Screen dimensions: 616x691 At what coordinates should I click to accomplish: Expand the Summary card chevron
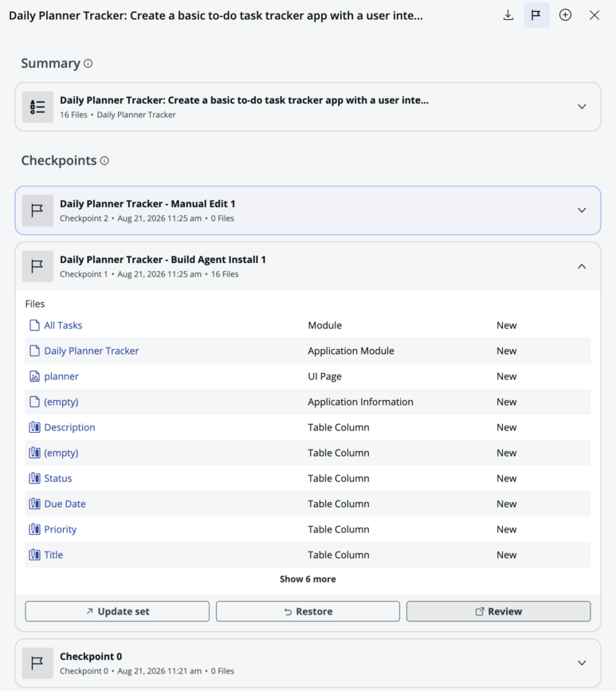582,107
